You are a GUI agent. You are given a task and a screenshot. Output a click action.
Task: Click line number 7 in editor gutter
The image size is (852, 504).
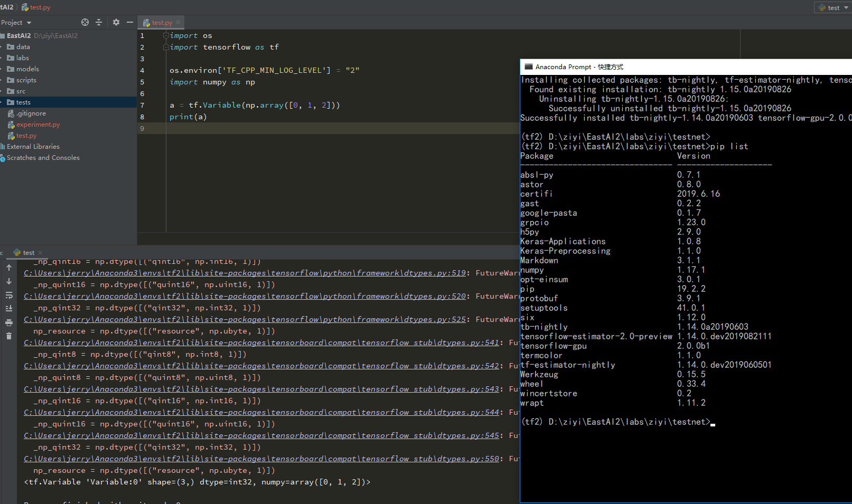click(x=142, y=105)
